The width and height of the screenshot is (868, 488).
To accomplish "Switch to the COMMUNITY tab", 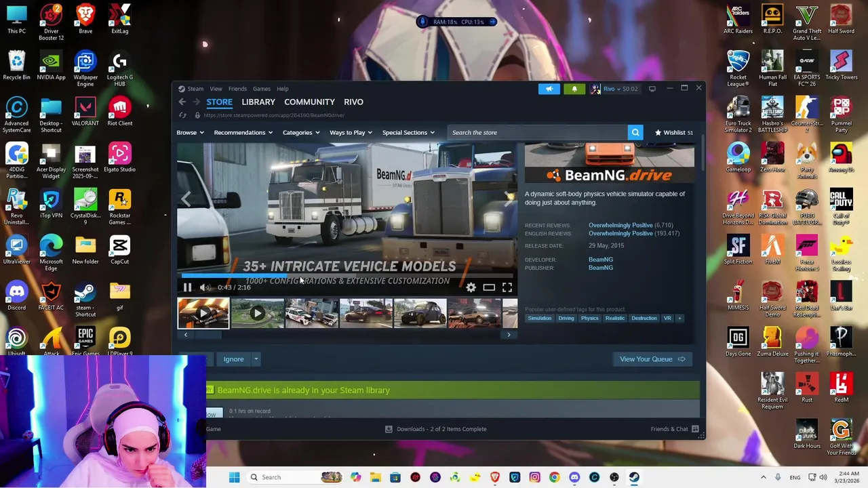I will click(309, 102).
